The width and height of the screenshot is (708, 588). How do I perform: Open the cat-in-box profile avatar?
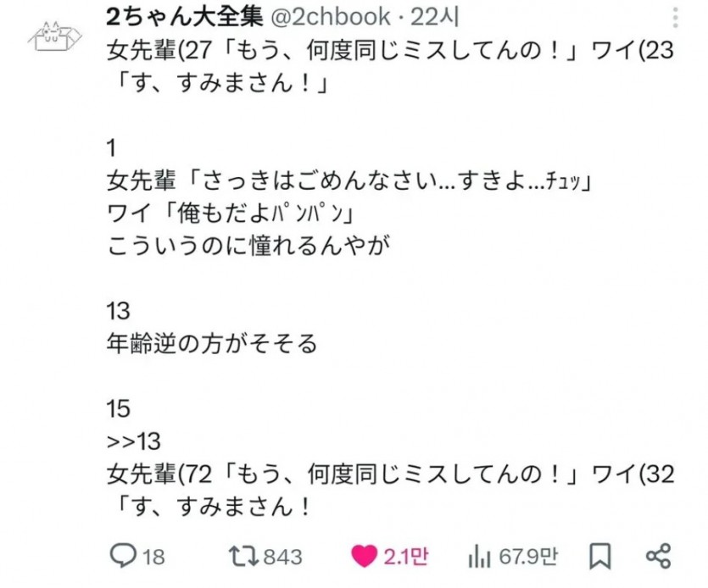54,36
